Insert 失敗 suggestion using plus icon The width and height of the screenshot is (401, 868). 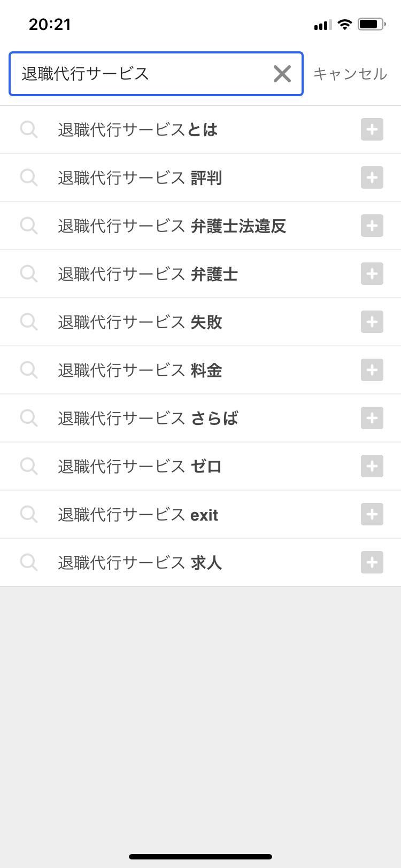pos(372,322)
